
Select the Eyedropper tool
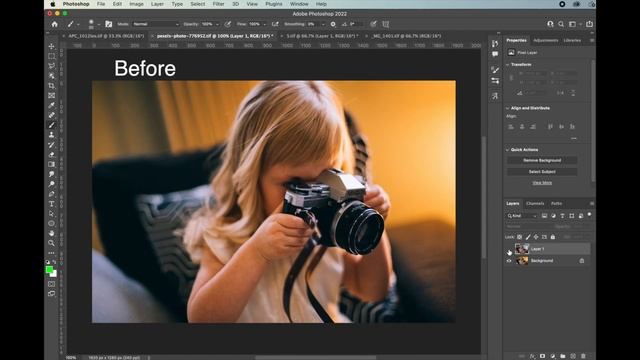pyautogui.click(x=51, y=105)
